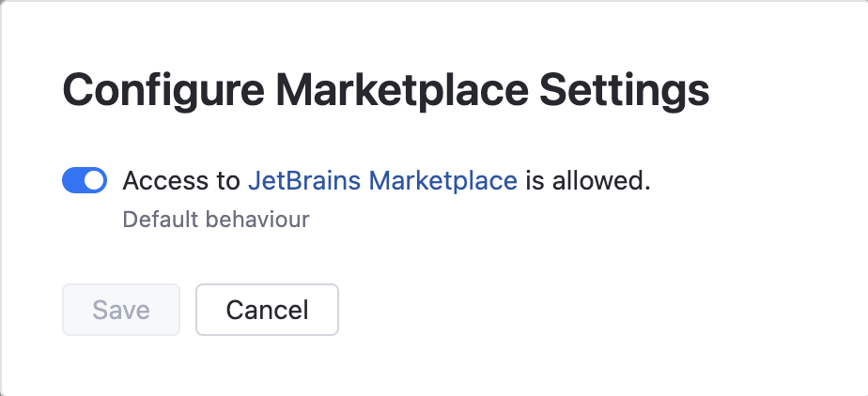Click the Default behaviour caption text
Viewport: 868px width, 396px height.
[216, 221]
